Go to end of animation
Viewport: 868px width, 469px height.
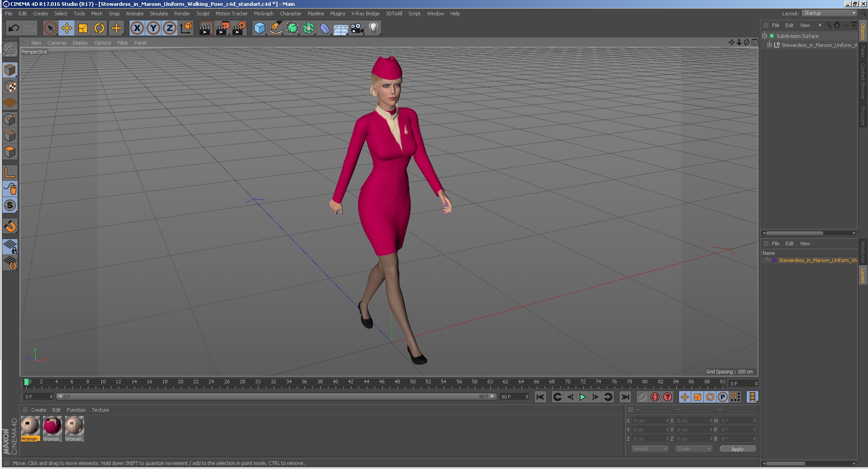pyautogui.click(x=625, y=397)
